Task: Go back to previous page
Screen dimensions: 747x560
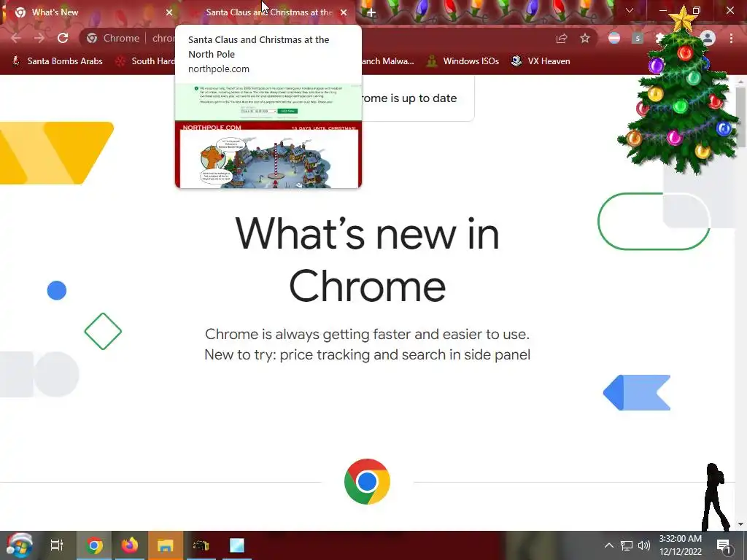Action: coord(16,38)
